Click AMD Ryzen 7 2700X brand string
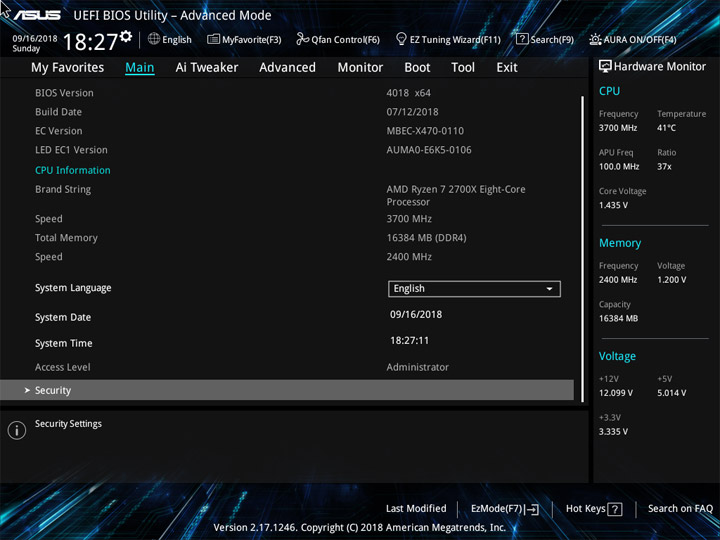The height and width of the screenshot is (540, 720). point(456,196)
